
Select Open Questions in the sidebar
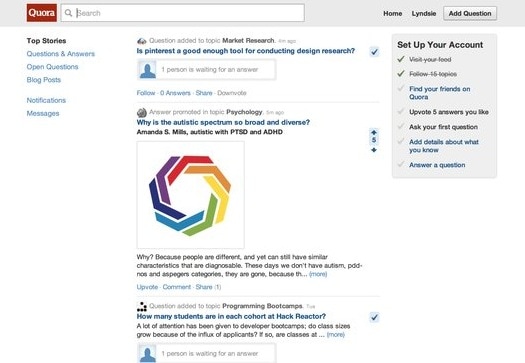[x=52, y=67]
